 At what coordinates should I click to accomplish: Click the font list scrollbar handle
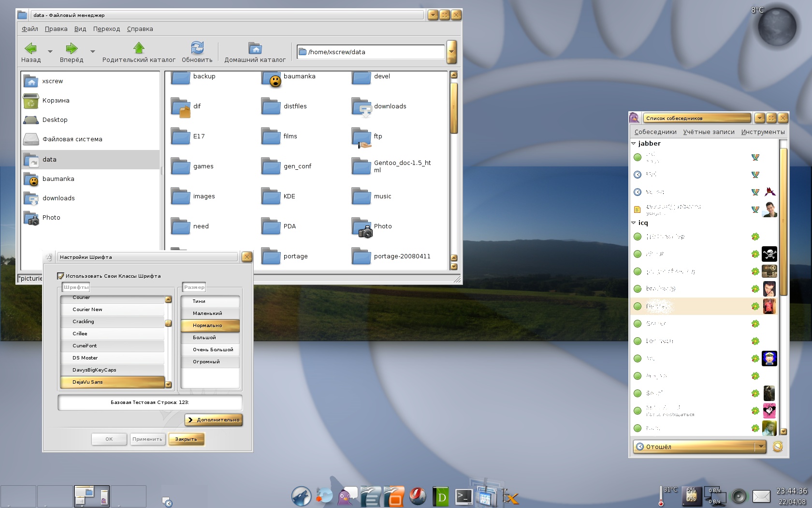pyautogui.click(x=168, y=323)
